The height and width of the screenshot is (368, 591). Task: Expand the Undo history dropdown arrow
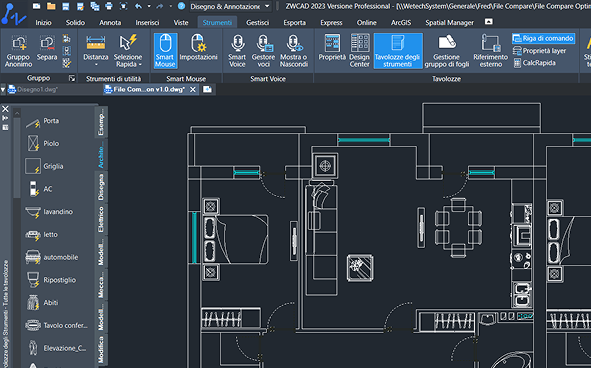tap(149, 6)
